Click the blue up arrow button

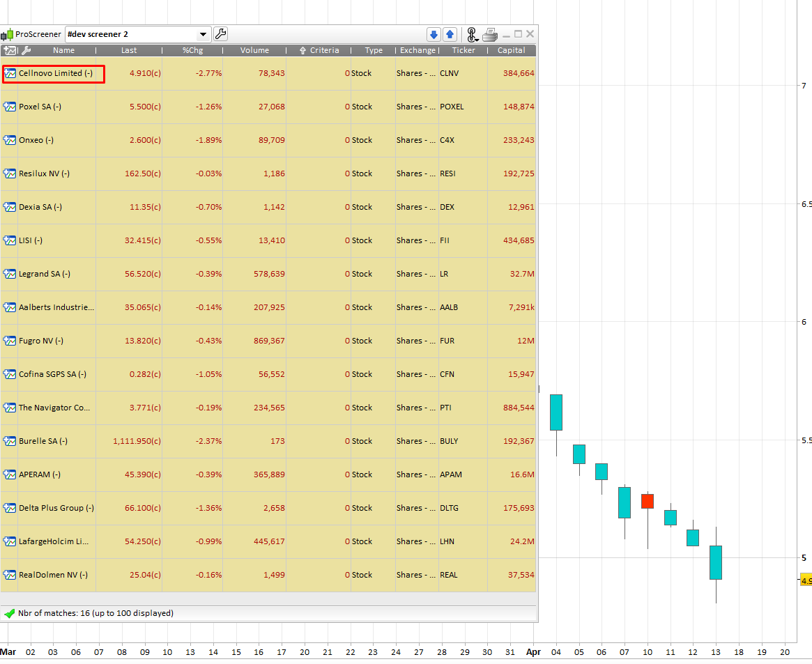tap(450, 34)
